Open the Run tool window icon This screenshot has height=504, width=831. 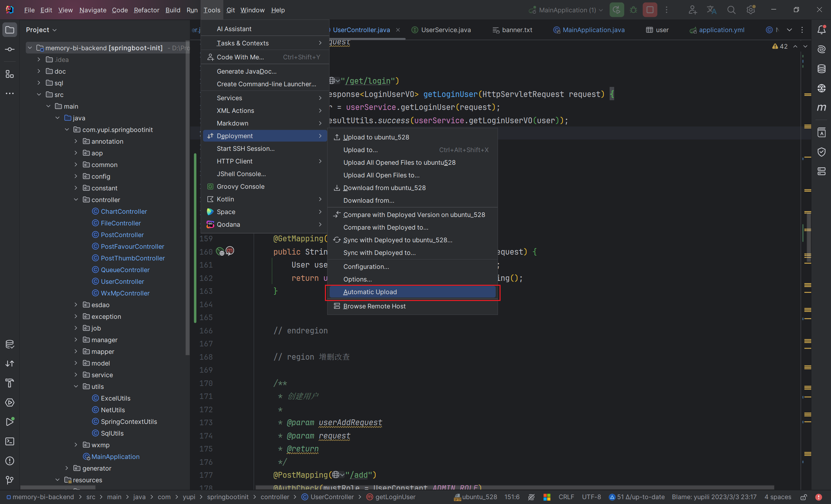10,422
